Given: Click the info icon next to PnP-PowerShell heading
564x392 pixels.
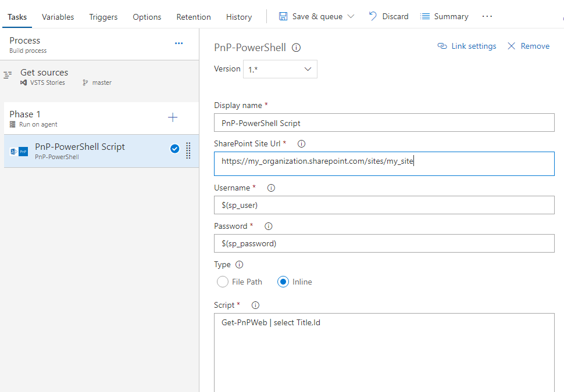Looking at the screenshot, I should (x=296, y=48).
